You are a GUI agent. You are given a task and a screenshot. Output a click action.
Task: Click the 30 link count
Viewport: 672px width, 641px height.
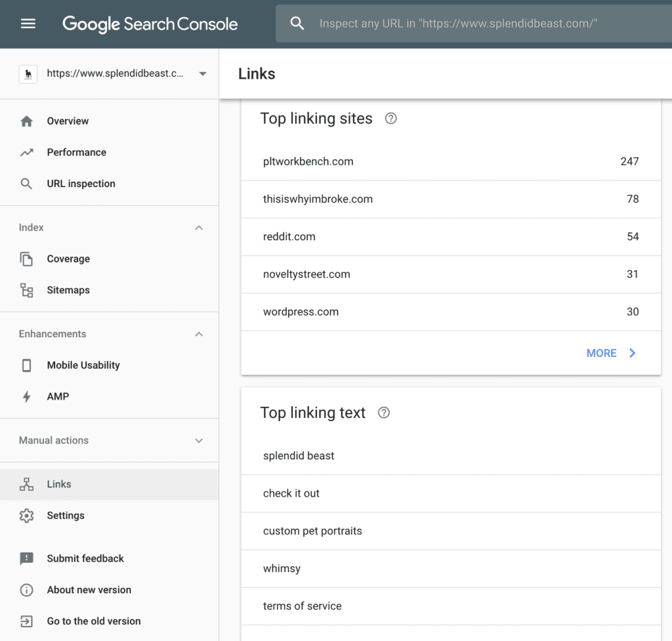[x=633, y=312]
